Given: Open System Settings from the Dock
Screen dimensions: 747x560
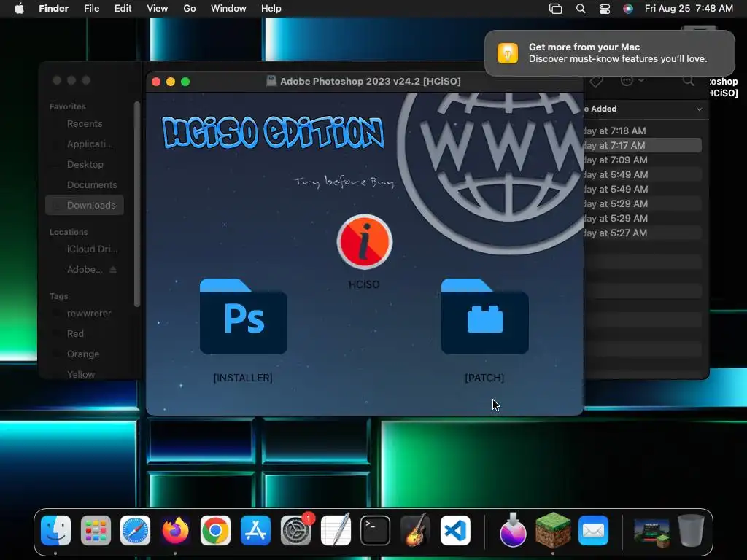Looking at the screenshot, I should (295, 530).
